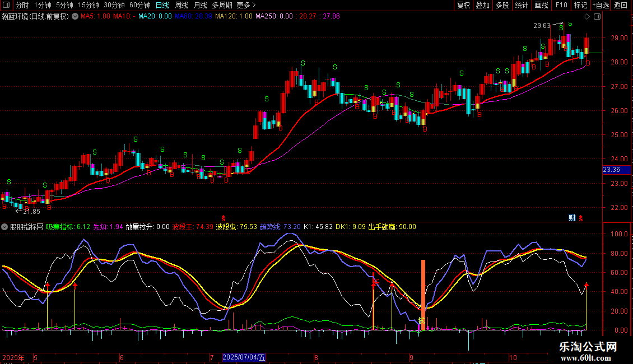This screenshot has width=633, height=364.
Task: Toggle the right side panel icon
Action: (597, 17)
